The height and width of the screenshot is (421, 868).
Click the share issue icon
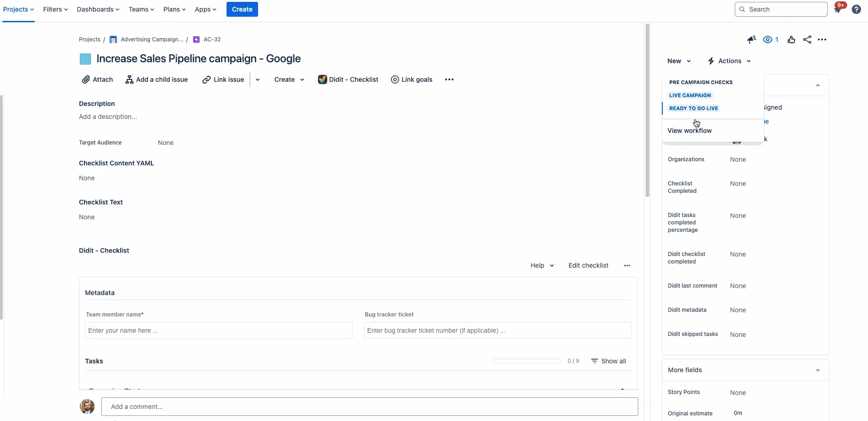[x=807, y=39]
